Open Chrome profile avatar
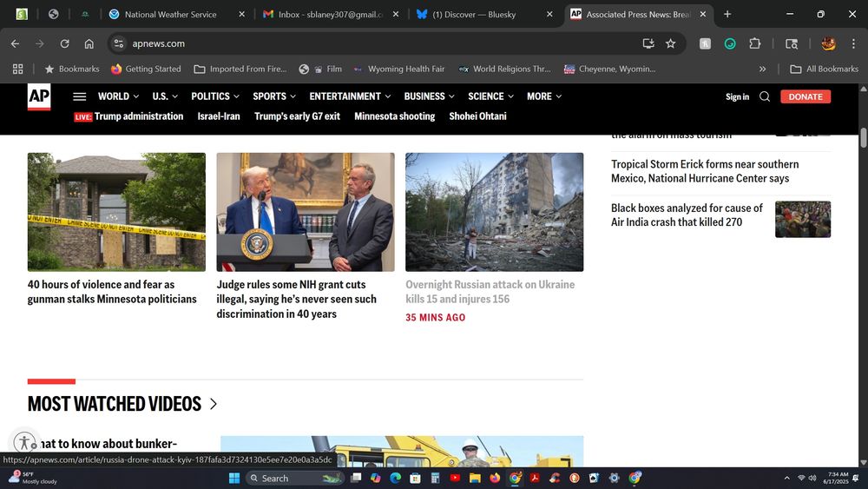 (828, 43)
